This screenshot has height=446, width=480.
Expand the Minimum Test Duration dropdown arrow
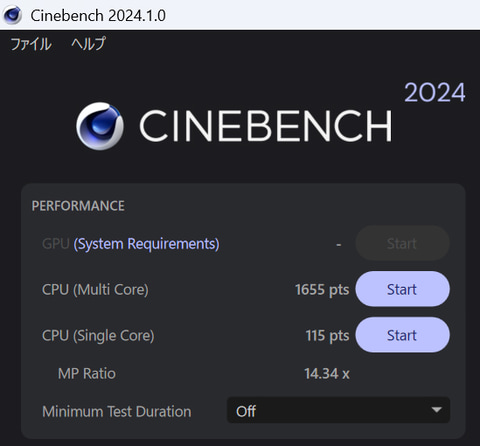(x=436, y=410)
